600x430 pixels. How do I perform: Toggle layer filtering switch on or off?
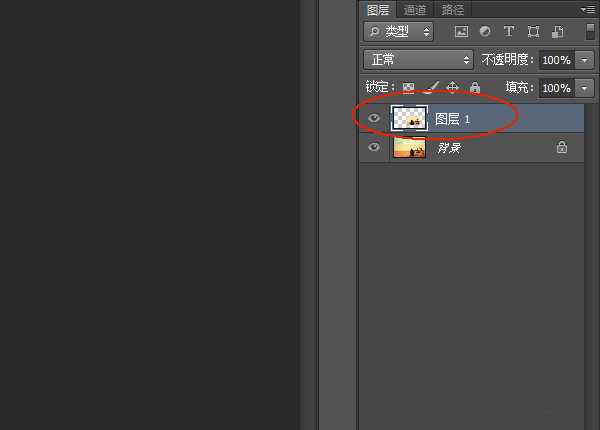590,31
